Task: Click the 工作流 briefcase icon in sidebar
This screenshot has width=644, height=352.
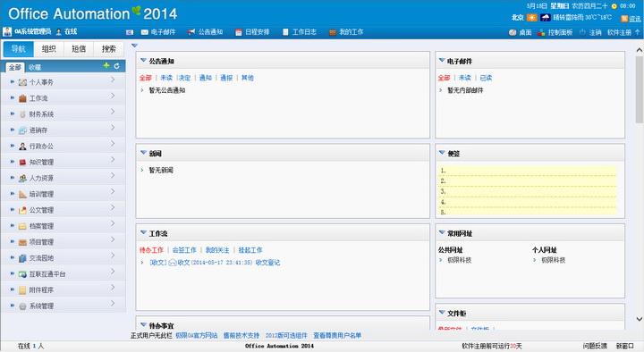Action: point(22,98)
